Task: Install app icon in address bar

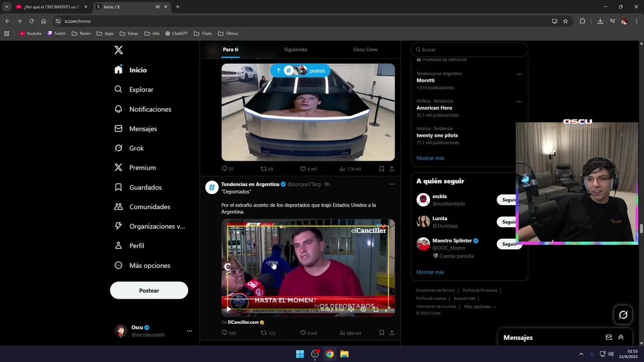Action: [554, 21]
